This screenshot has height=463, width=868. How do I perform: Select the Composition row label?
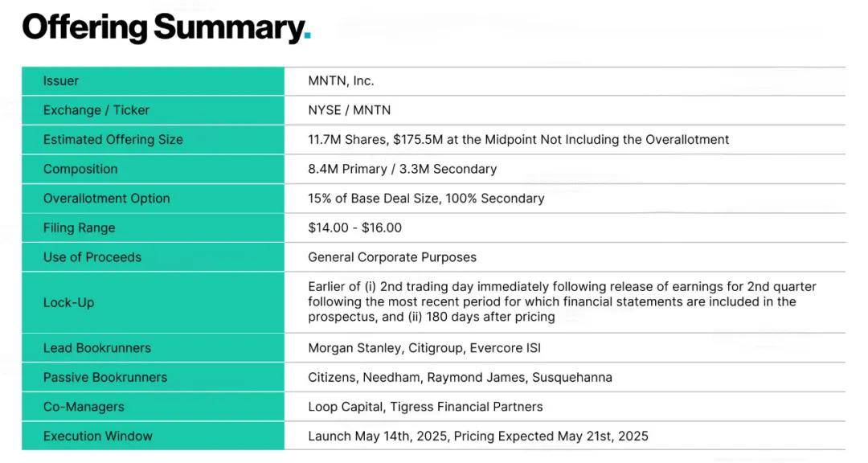pyautogui.click(x=80, y=169)
